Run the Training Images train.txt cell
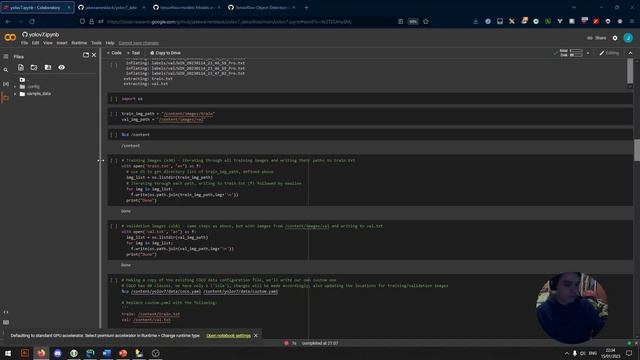The height and width of the screenshot is (360, 640). (113, 161)
